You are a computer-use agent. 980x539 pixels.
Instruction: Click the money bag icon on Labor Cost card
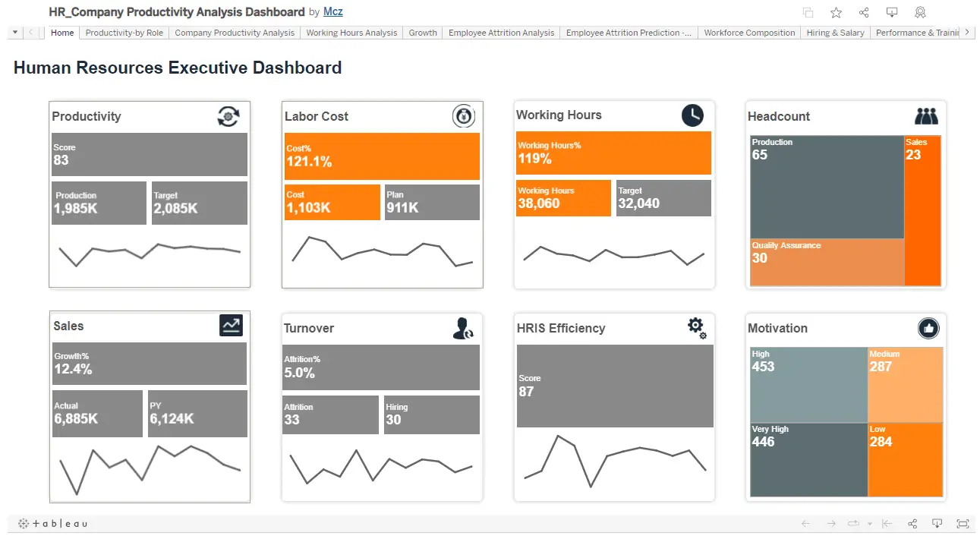[464, 116]
